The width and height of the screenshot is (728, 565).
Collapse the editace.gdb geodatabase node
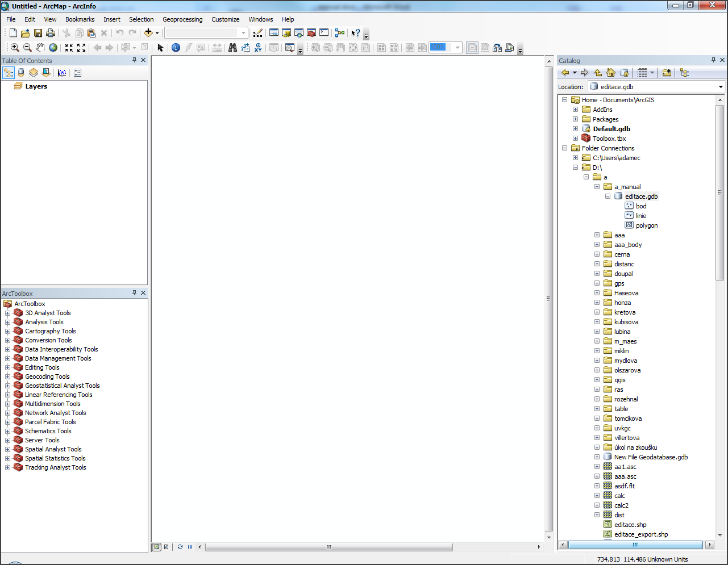(608, 196)
